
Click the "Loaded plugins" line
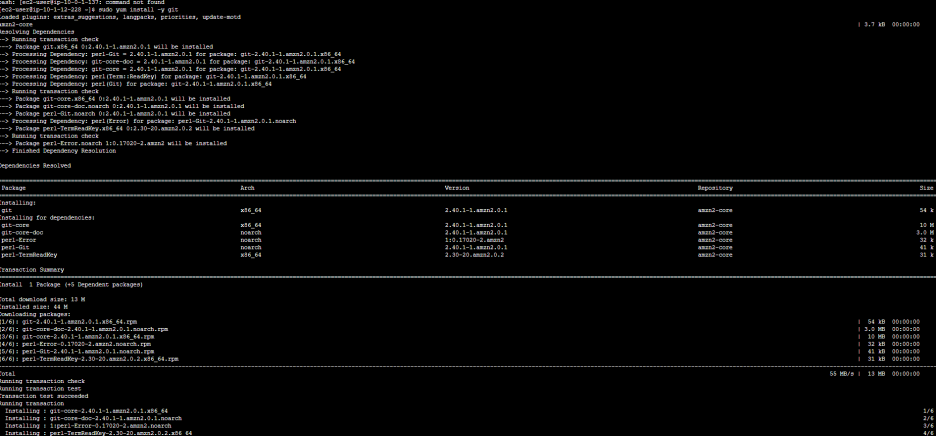click(x=121, y=17)
